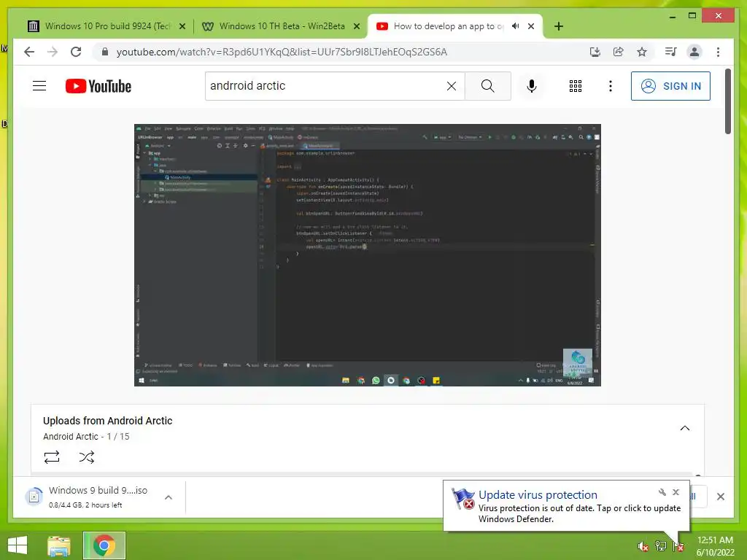Viewport: 747px width, 560px height.
Task: Go to YouTube home via logo
Action: tap(98, 86)
